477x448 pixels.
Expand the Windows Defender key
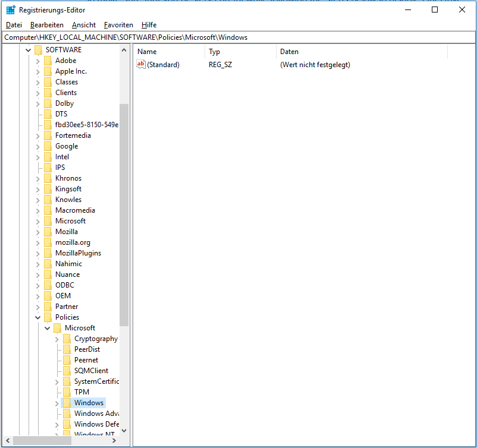[57, 425]
